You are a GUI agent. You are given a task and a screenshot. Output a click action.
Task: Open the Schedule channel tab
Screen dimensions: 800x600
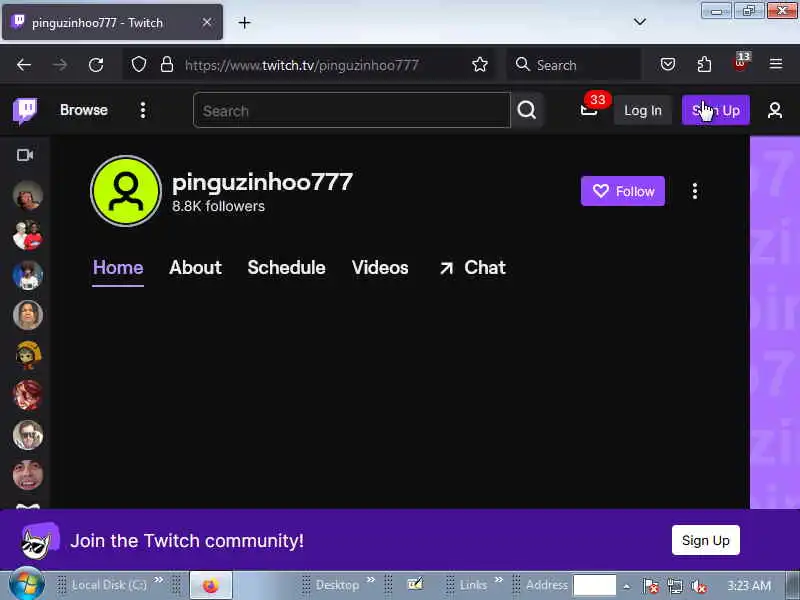286,268
